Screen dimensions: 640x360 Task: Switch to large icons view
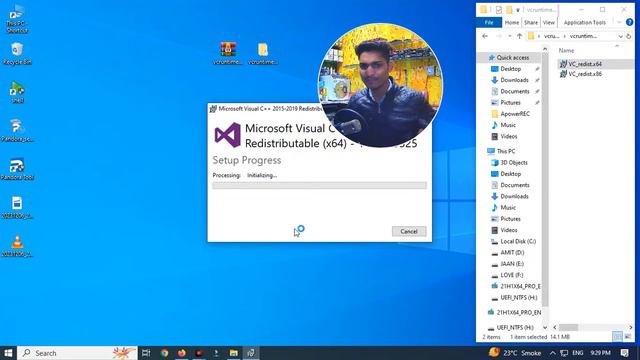(628, 337)
